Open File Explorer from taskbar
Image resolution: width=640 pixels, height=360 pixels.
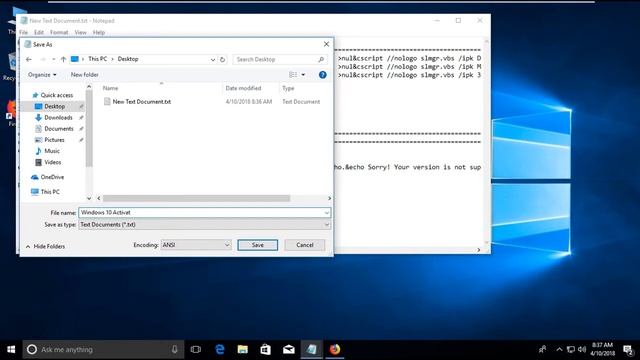pyautogui.click(x=243, y=349)
